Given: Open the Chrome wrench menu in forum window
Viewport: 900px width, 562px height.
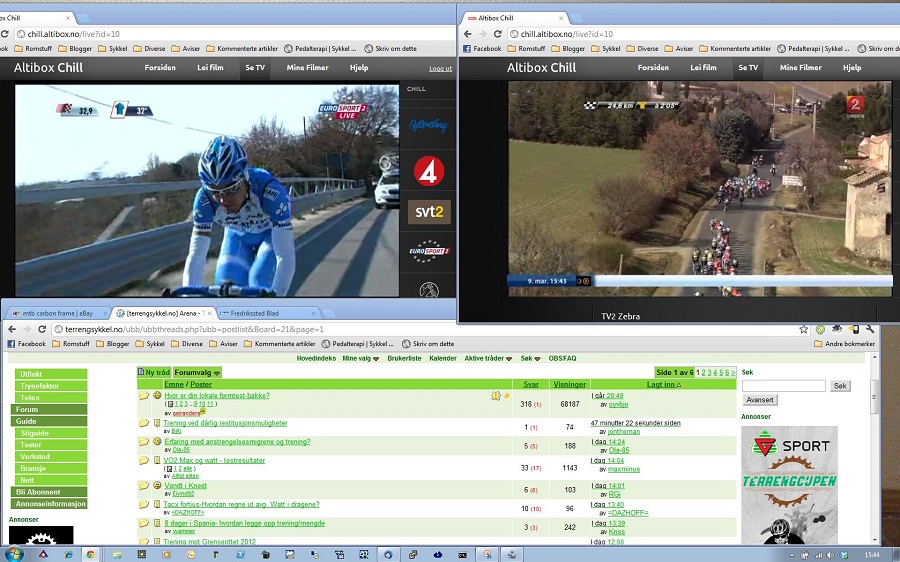Looking at the screenshot, I should 870,329.
